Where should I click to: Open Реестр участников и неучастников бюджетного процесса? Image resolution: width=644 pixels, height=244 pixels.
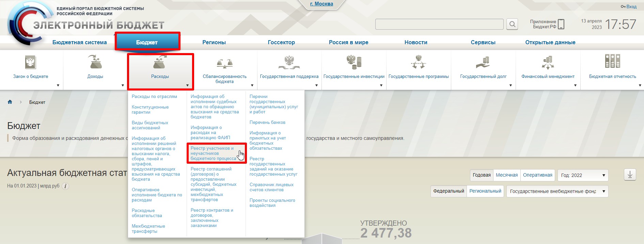(213, 153)
